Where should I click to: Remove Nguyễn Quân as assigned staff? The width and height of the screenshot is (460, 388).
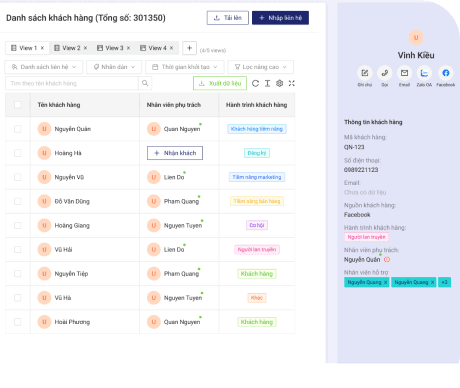pos(387,259)
